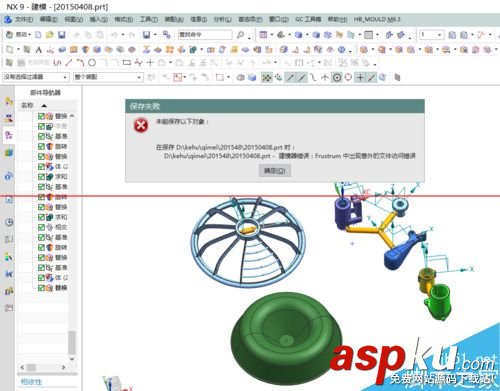
Task: Select the Text 'A' tool icon
Action: 39,50
